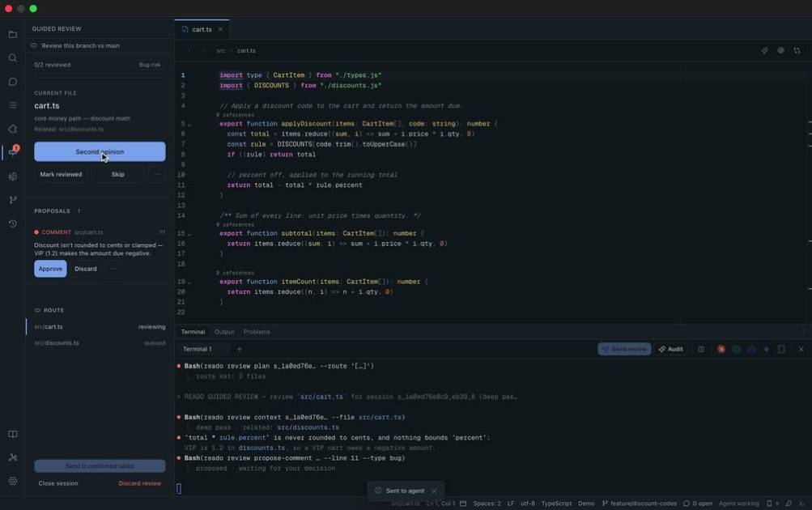Click the Spaces: 2 indentation setting
Viewport: 812px width, 510px height.
pos(487,504)
